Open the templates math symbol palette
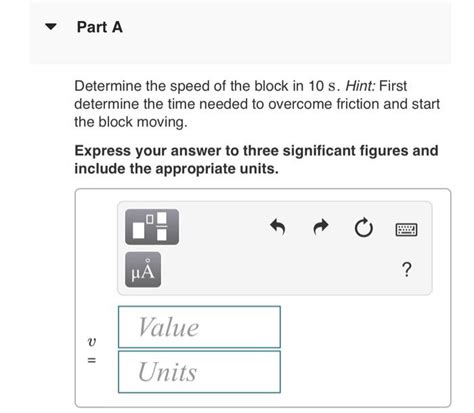The image size is (474, 413). [152, 227]
